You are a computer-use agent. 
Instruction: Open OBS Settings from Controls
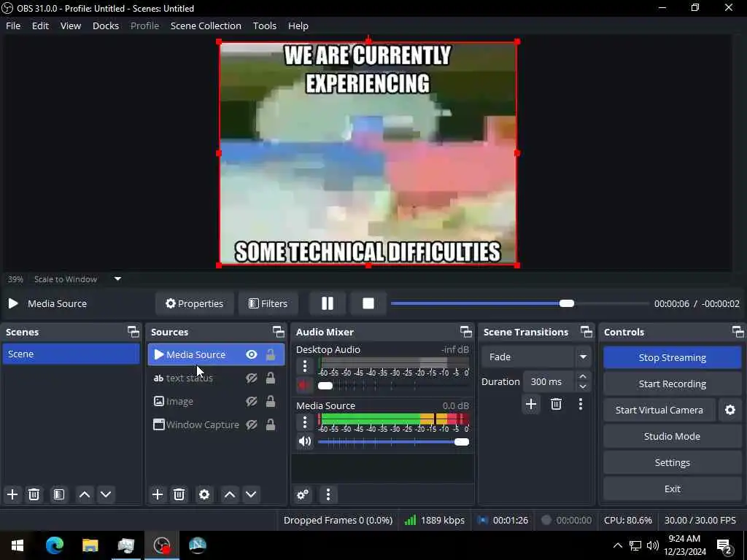click(x=672, y=462)
